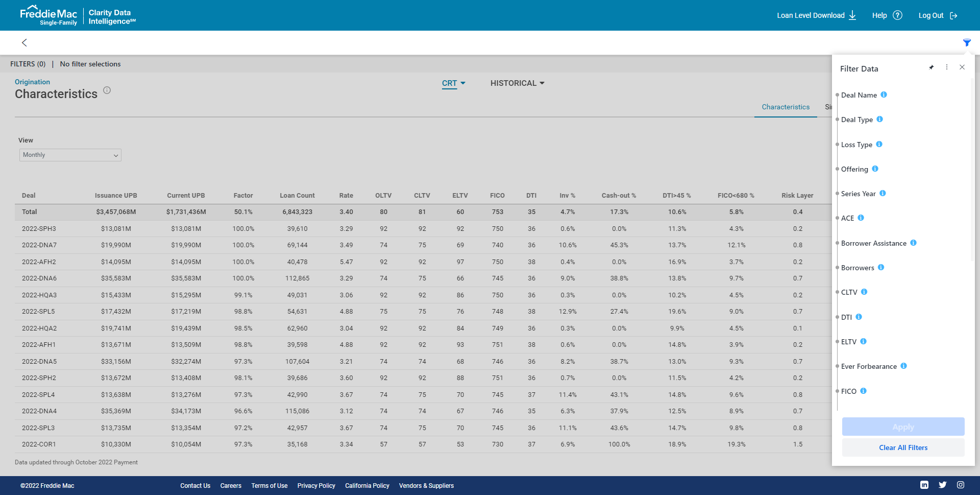980x495 pixels.
Task: Click info icon beside Deal Type filter
Action: [879, 119]
